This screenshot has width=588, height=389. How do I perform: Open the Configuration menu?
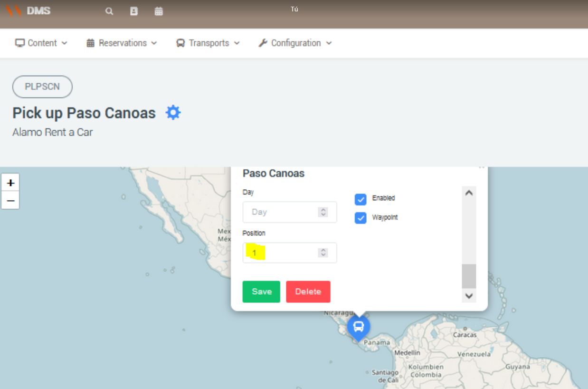[x=295, y=43]
